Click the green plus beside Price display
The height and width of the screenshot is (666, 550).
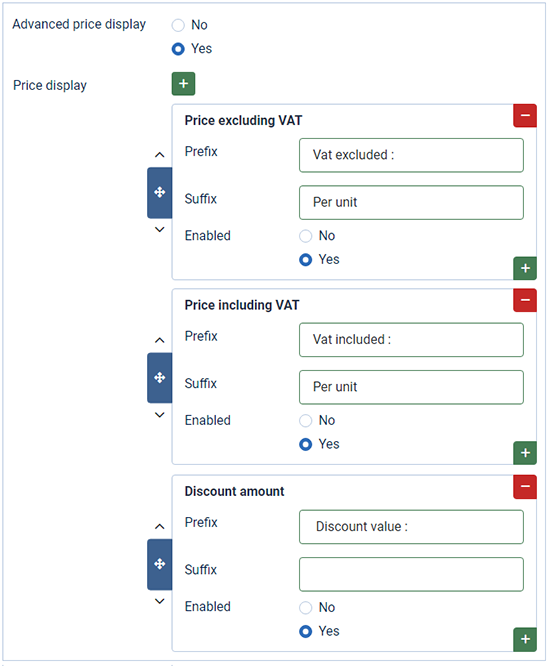pos(183,84)
